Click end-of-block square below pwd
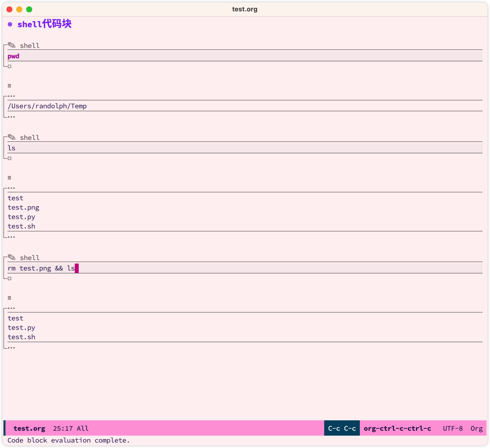490x448 pixels. pos(10,67)
